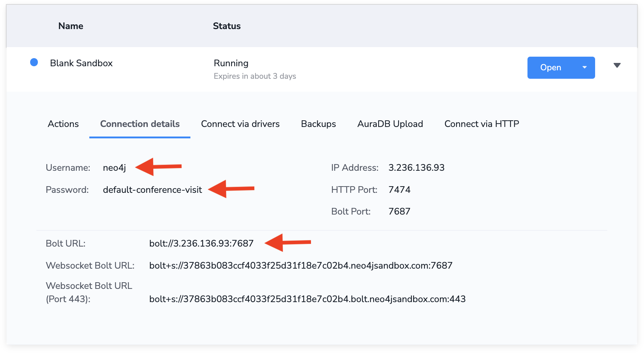
Task: Click the Status column header
Action: (226, 26)
